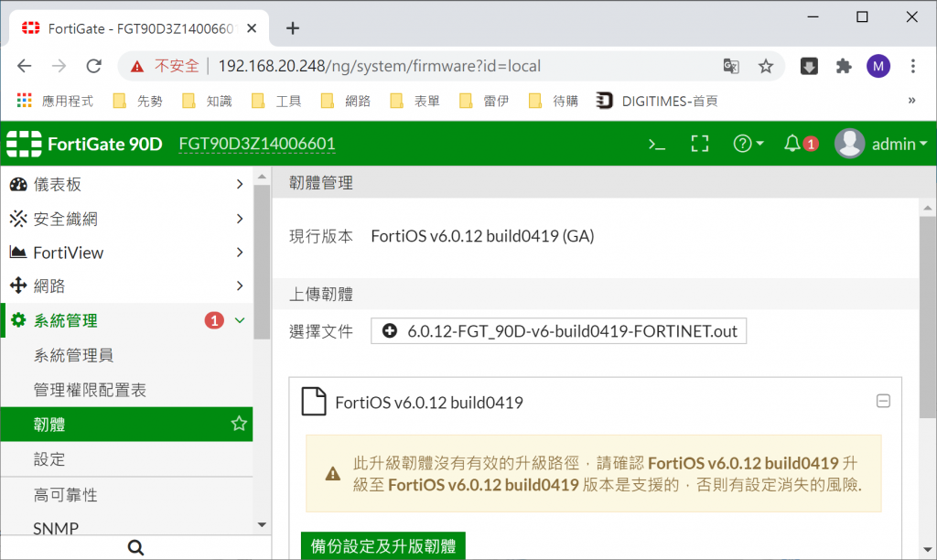
Task: Collapse the 系統管理 menu
Action: (240, 320)
